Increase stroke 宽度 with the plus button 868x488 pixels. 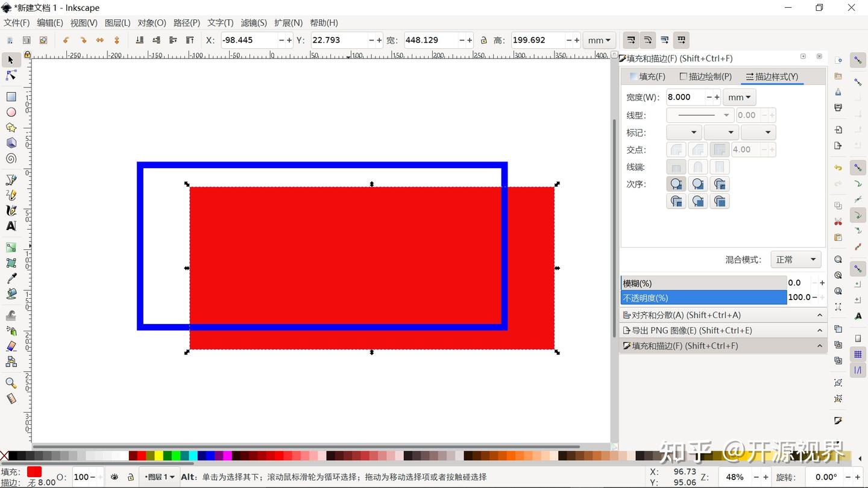717,97
